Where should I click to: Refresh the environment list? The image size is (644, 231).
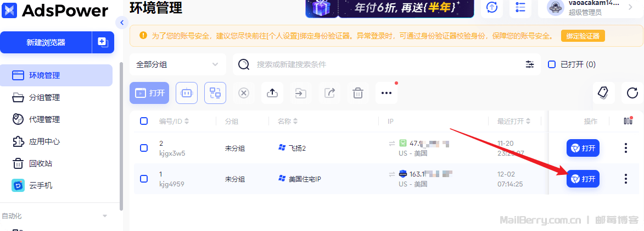[632, 93]
